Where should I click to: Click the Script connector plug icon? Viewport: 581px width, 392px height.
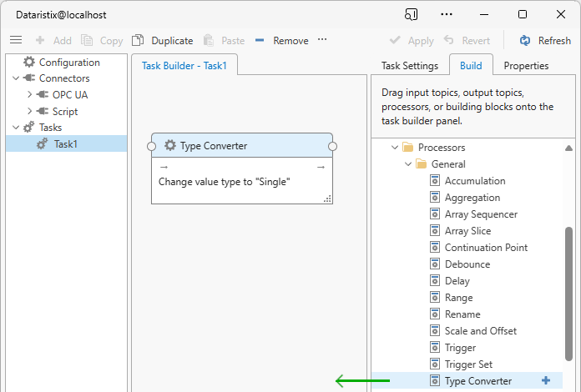43,111
